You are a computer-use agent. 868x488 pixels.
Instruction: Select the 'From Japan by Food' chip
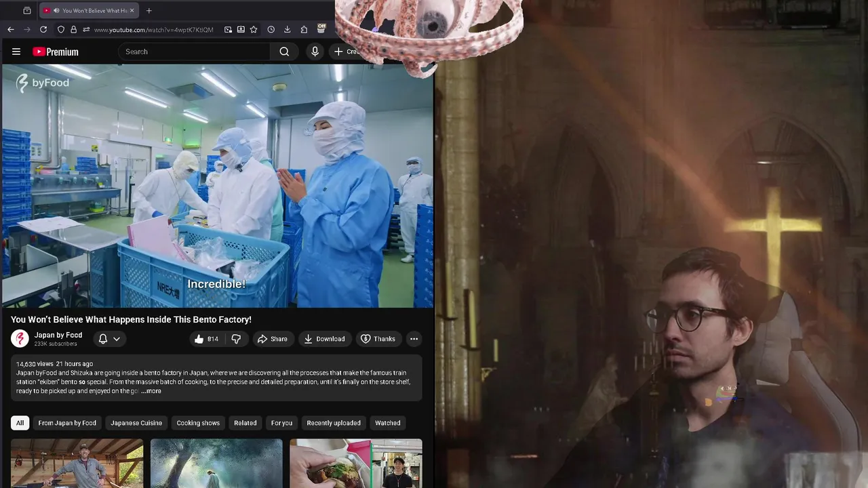67,423
